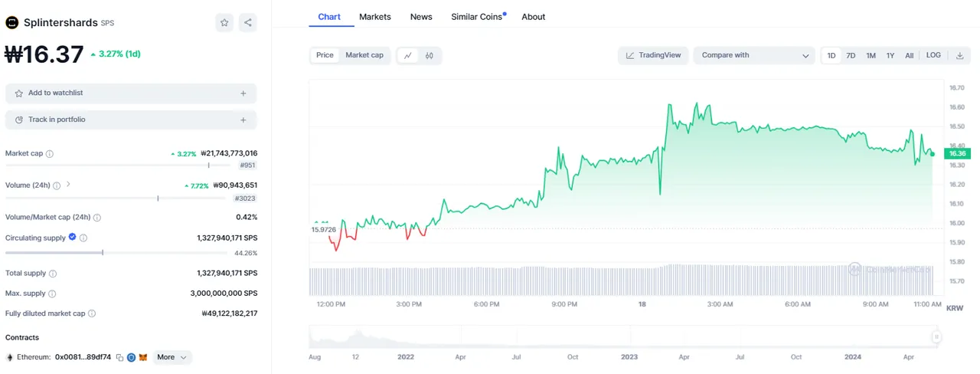Open the About tab
Viewport: 980px width, 374px height.
point(534,17)
